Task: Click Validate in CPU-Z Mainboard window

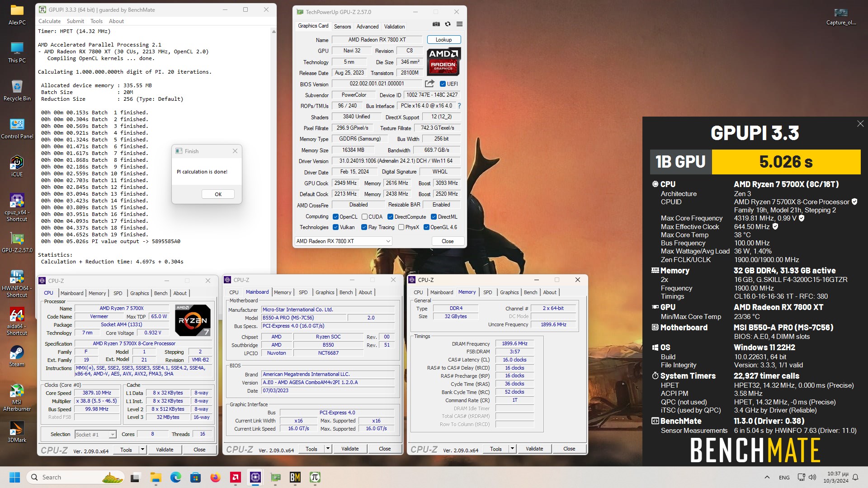Action: 350,449
